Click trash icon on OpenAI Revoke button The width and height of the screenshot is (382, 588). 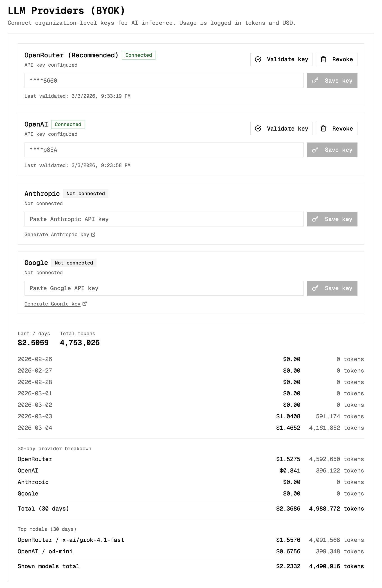coord(323,129)
